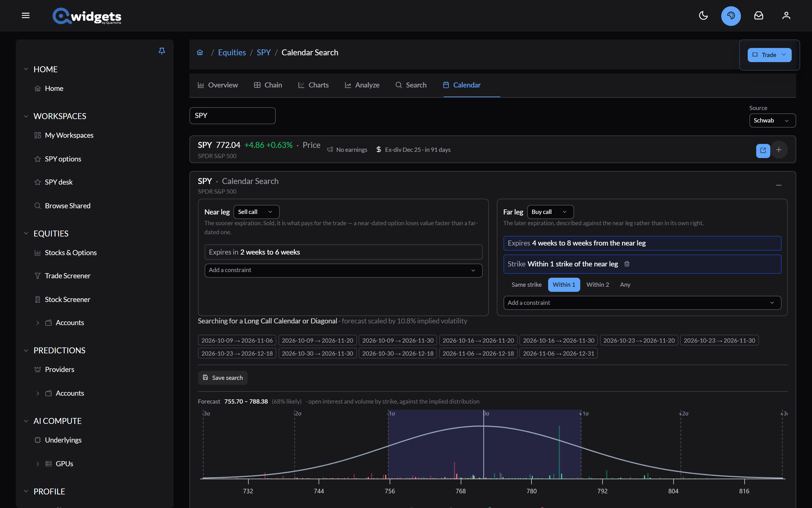
Task: Open Near leg Add a constraint dropdown
Action: click(x=343, y=270)
